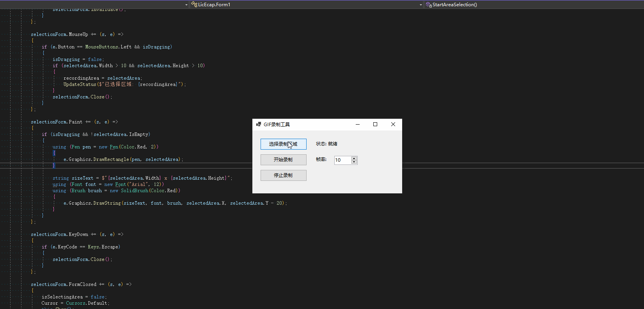Maximize the GIF录制工具 window
The image size is (644, 309).
(x=375, y=124)
